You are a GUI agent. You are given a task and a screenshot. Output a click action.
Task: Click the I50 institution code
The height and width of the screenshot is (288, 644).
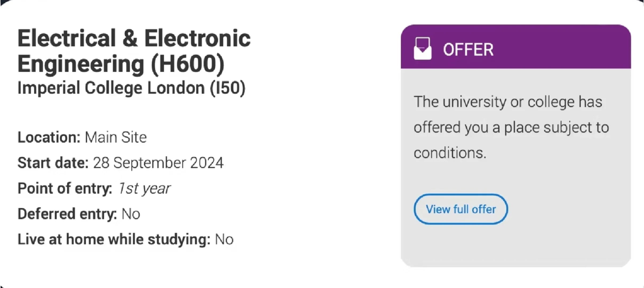(x=228, y=88)
